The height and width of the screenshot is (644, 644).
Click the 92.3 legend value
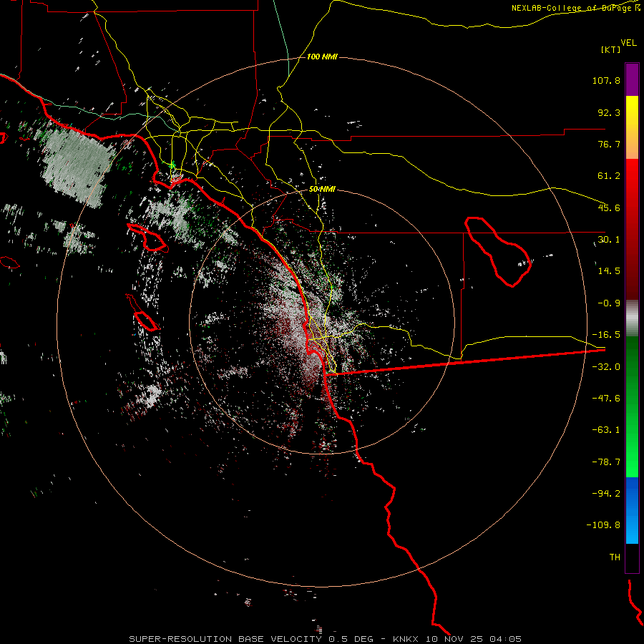(609, 112)
